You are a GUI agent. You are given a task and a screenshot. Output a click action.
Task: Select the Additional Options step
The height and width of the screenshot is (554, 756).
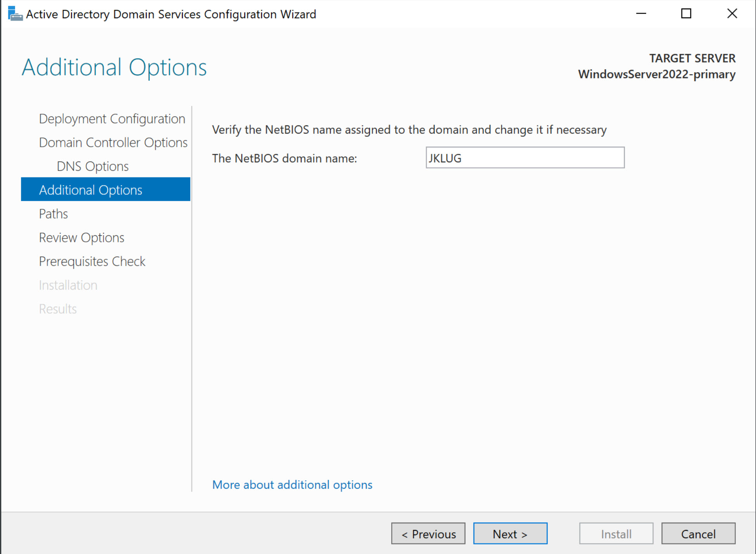coord(90,189)
